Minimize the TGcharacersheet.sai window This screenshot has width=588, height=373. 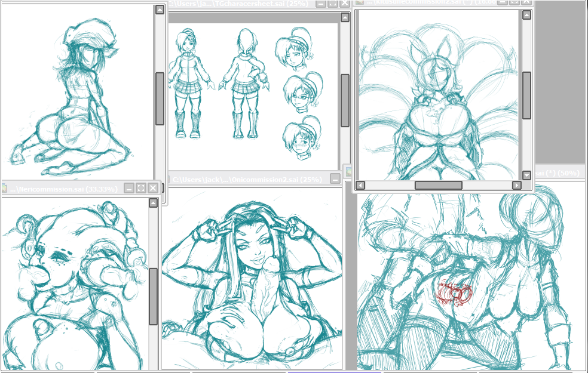point(321,4)
